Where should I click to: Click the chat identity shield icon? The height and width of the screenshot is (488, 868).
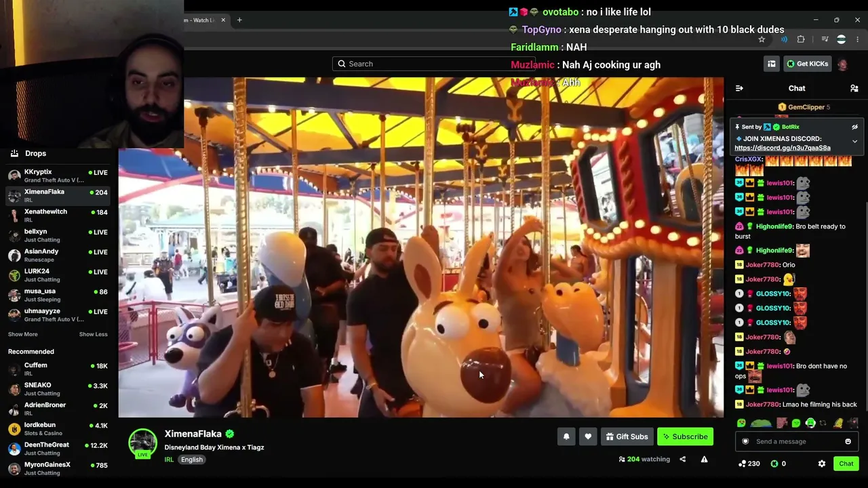745,442
